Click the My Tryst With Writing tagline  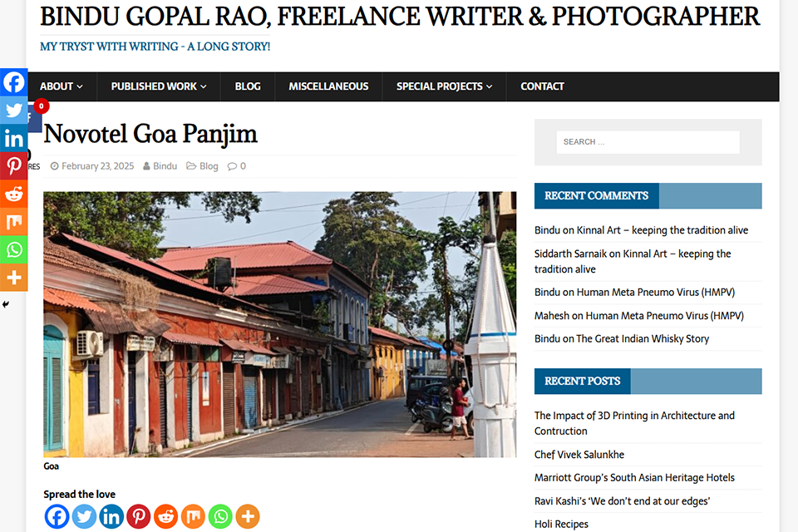point(155,47)
